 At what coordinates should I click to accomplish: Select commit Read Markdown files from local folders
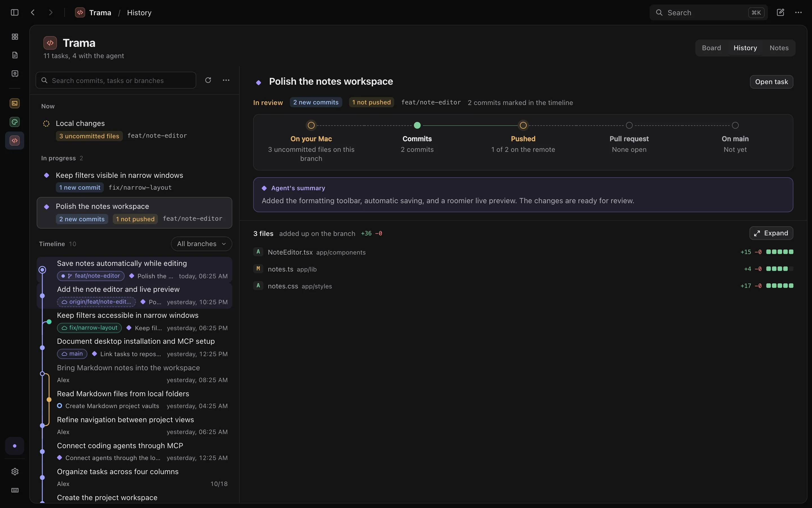(134, 399)
